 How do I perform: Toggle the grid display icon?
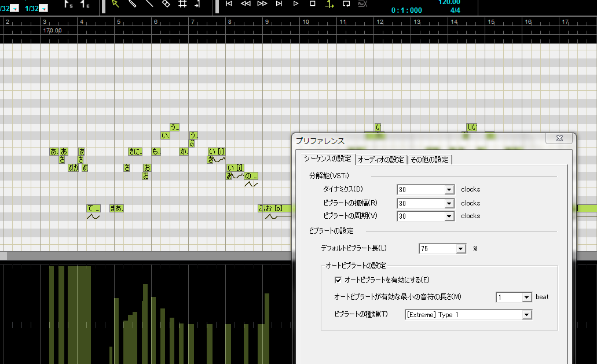[x=183, y=4]
